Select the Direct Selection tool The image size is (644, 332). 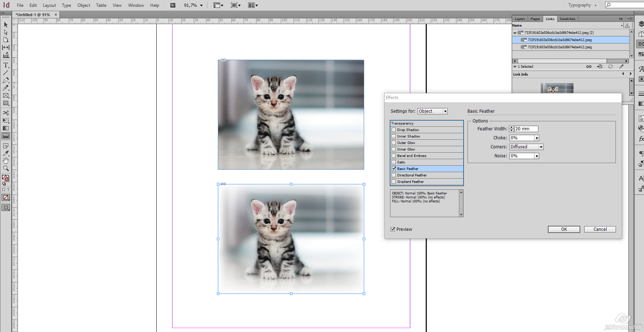6,32
